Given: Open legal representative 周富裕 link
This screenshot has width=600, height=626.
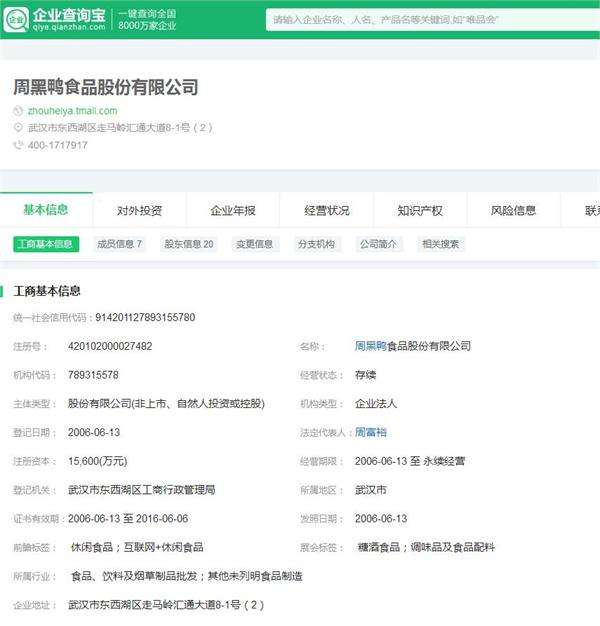Looking at the screenshot, I should [x=370, y=432].
